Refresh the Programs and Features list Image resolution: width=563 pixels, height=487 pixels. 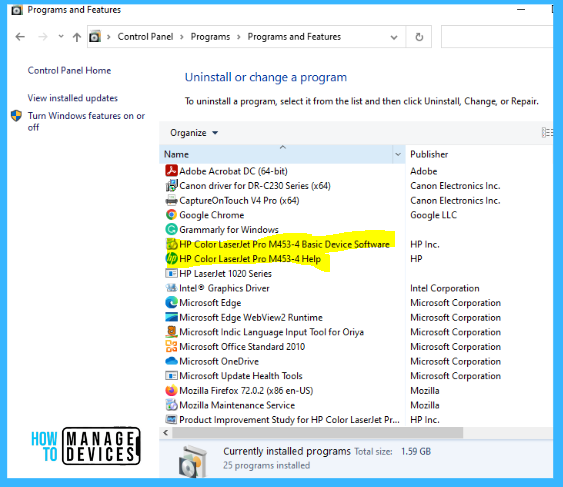[419, 37]
